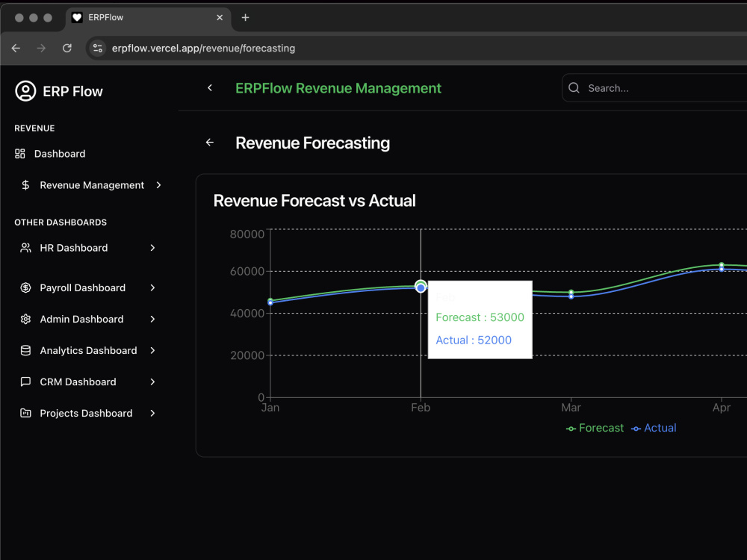Screen dimensions: 747x560
Task: Click the browser back navigation arrow
Action: point(16,48)
